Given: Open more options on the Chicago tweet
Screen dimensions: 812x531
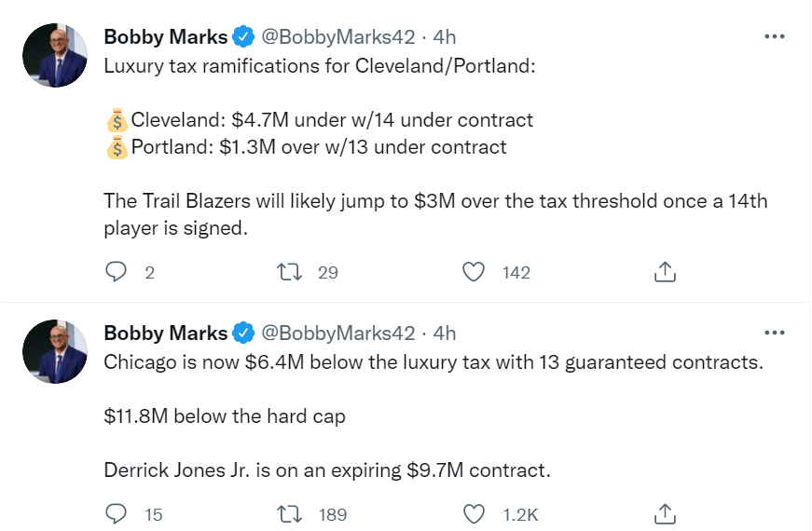Looking at the screenshot, I should click(774, 333).
